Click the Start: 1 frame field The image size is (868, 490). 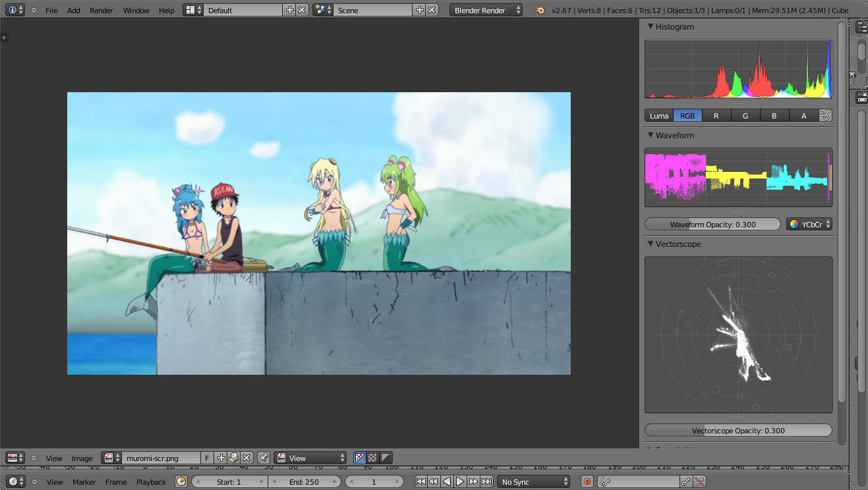229,481
